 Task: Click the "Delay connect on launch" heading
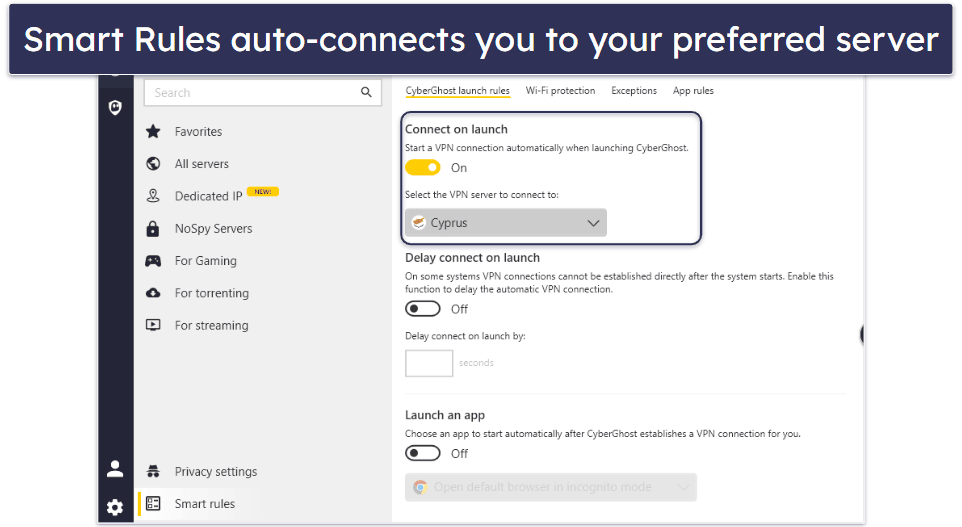(472, 258)
